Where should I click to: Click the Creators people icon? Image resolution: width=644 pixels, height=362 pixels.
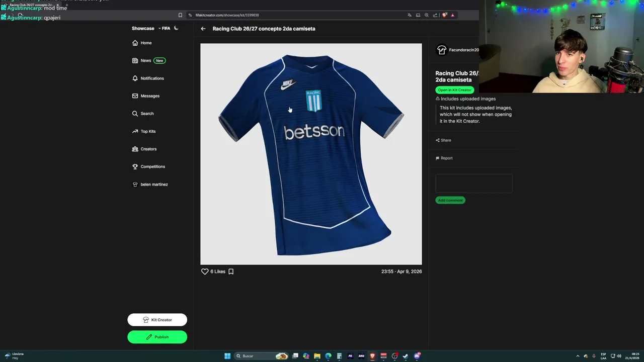point(135,149)
